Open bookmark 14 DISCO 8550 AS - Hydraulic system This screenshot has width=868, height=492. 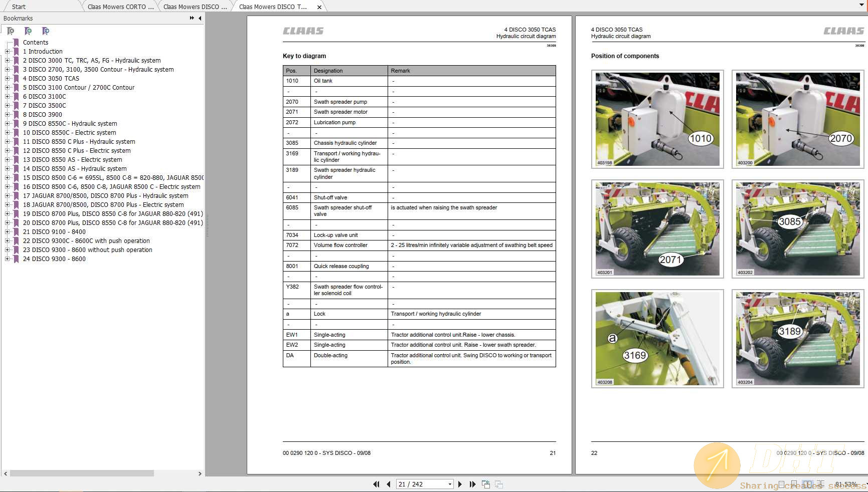point(75,169)
